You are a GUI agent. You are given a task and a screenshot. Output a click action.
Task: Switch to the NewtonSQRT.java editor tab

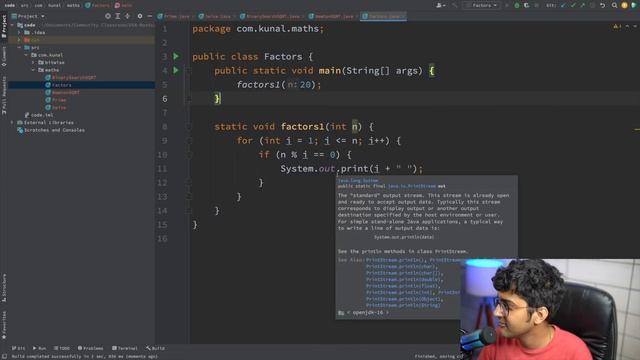click(333, 16)
